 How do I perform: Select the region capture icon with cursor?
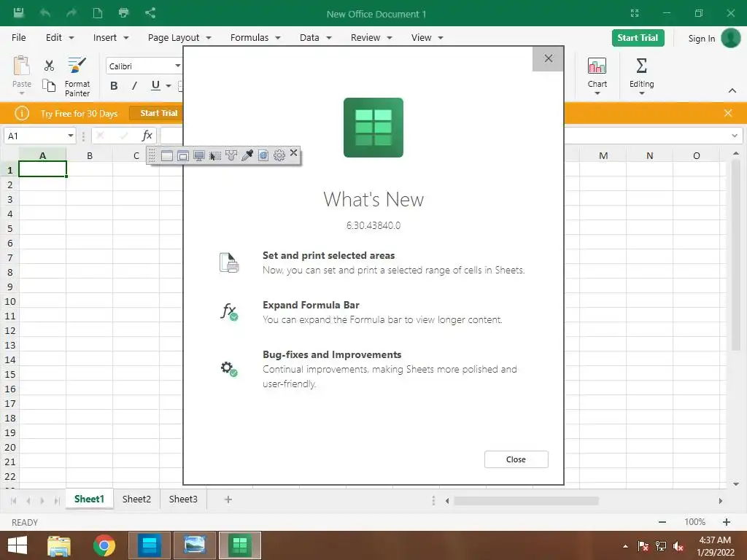tap(215, 156)
